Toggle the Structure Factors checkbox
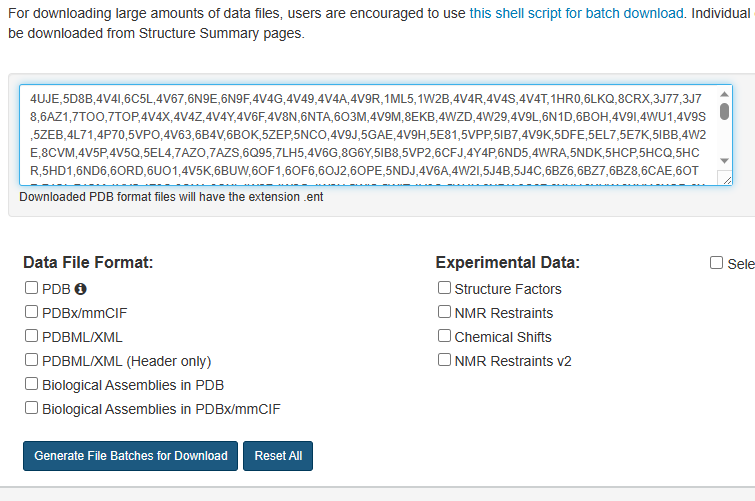Image resolution: width=755 pixels, height=501 pixels. click(444, 288)
